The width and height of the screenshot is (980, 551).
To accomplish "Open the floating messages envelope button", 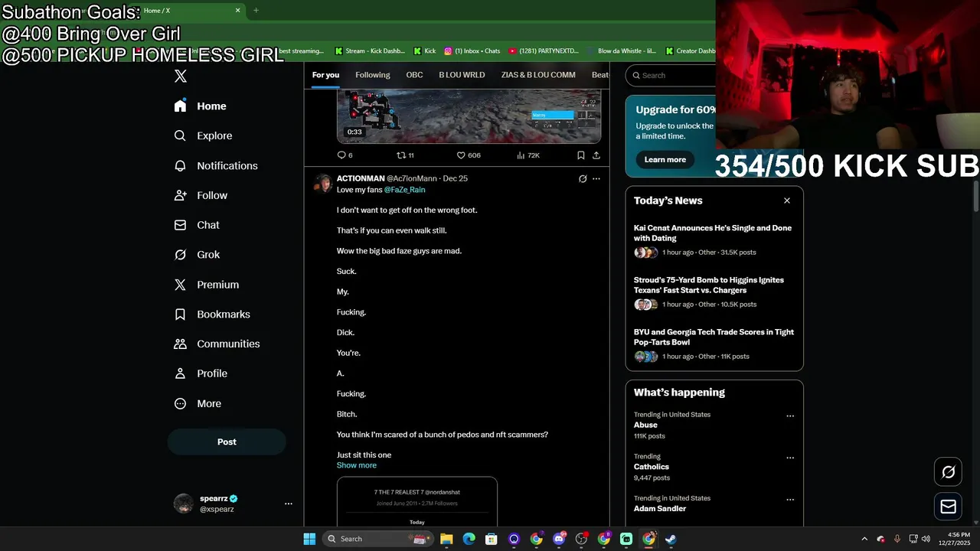I will point(949,507).
